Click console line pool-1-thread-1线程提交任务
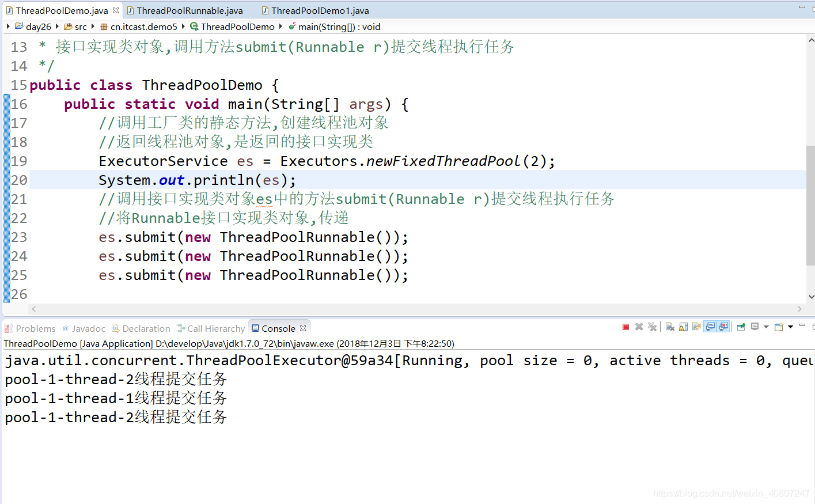The image size is (815, 504). click(116, 398)
